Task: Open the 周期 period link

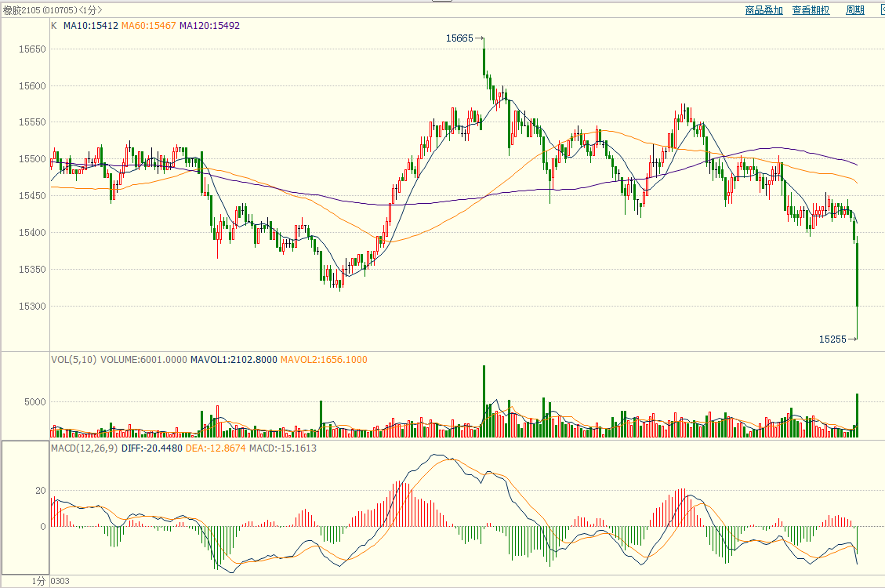Action: (x=854, y=10)
